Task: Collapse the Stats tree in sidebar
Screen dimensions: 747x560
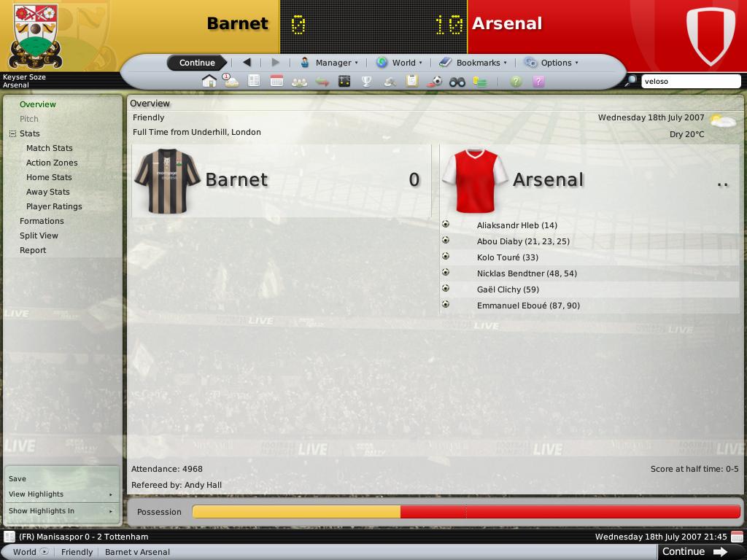Action: (13, 134)
